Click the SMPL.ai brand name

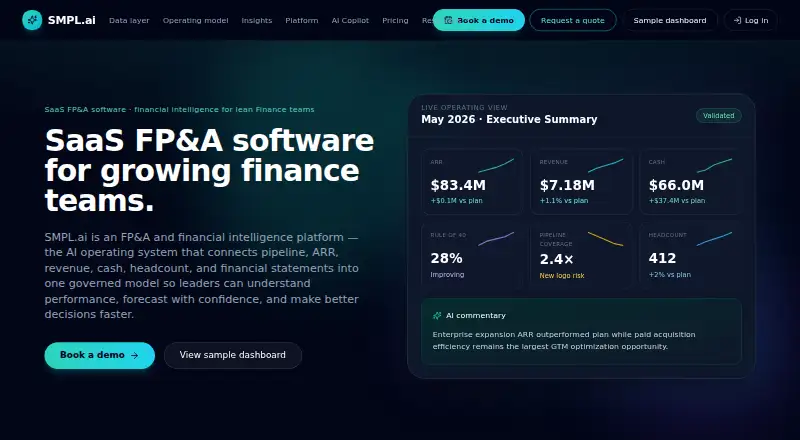pyautogui.click(x=71, y=20)
